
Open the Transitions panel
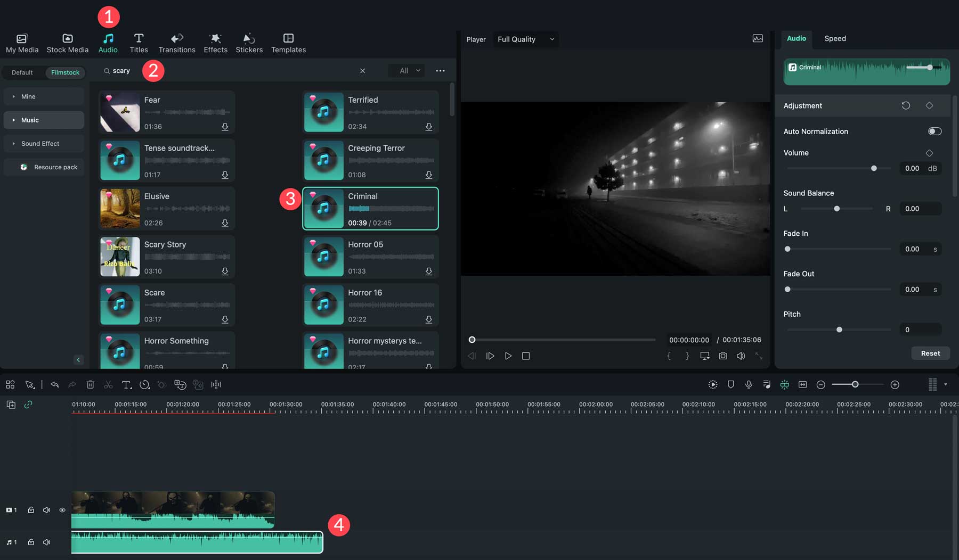tap(176, 43)
